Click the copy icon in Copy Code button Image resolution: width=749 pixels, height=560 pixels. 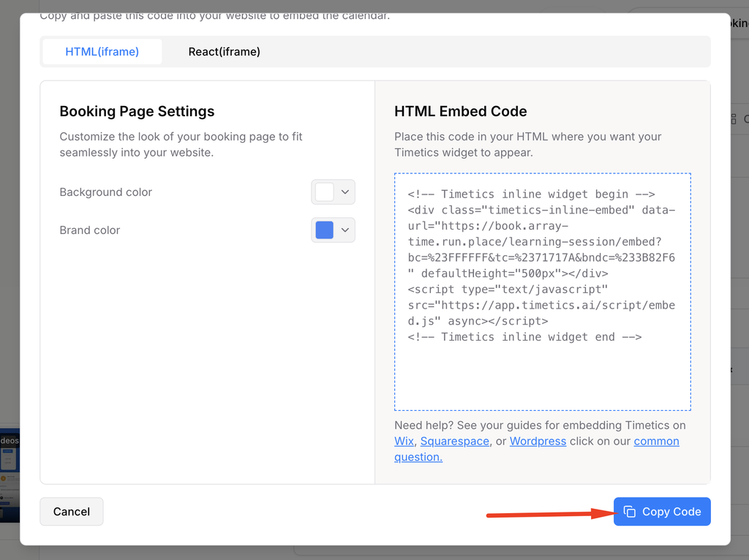tap(630, 511)
